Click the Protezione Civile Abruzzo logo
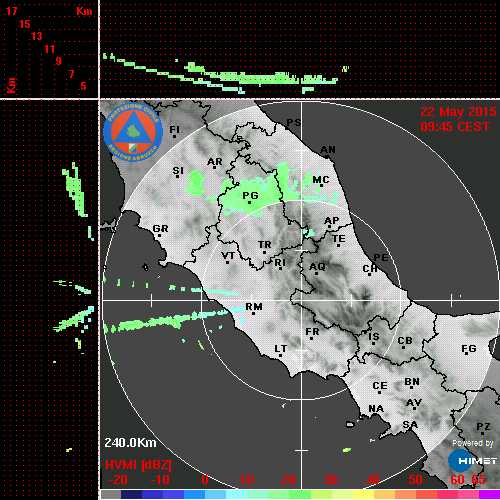The width and height of the screenshot is (500, 500). pos(133,132)
